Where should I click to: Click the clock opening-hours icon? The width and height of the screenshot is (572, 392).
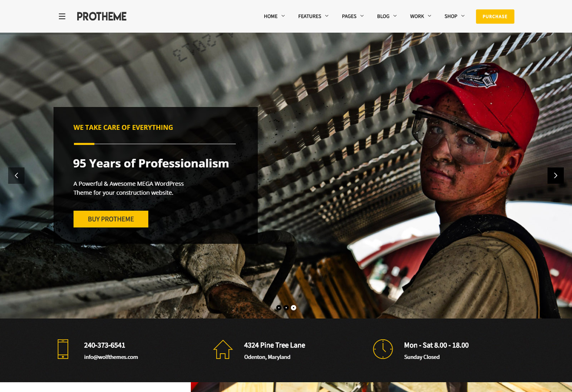pyautogui.click(x=383, y=349)
